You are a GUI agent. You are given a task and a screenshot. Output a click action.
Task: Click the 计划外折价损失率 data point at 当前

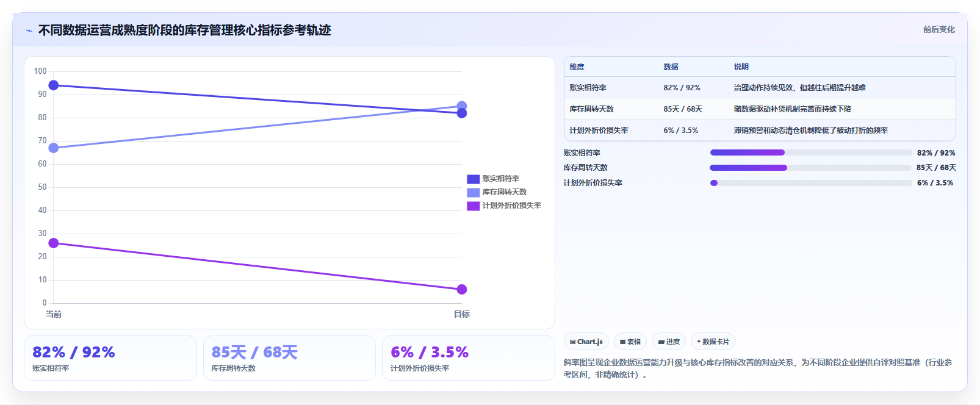[x=54, y=243]
